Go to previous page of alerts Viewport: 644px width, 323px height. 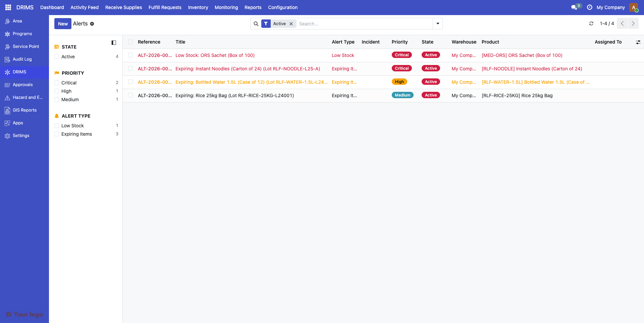[622, 23]
